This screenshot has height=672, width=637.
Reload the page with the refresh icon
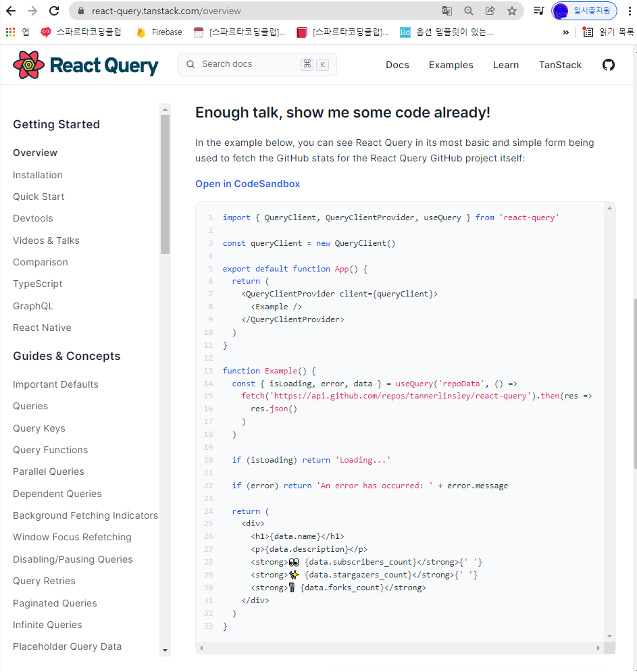tap(54, 11)
